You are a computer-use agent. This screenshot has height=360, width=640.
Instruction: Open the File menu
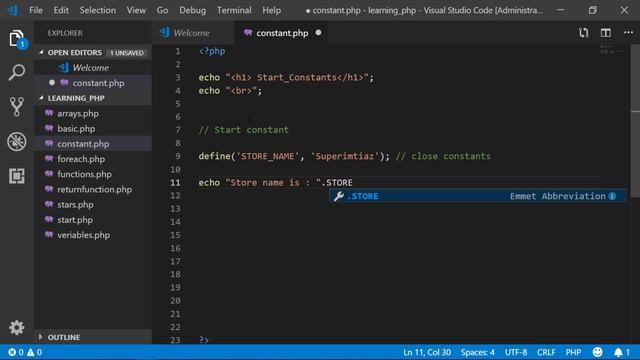tap(36, 10)
